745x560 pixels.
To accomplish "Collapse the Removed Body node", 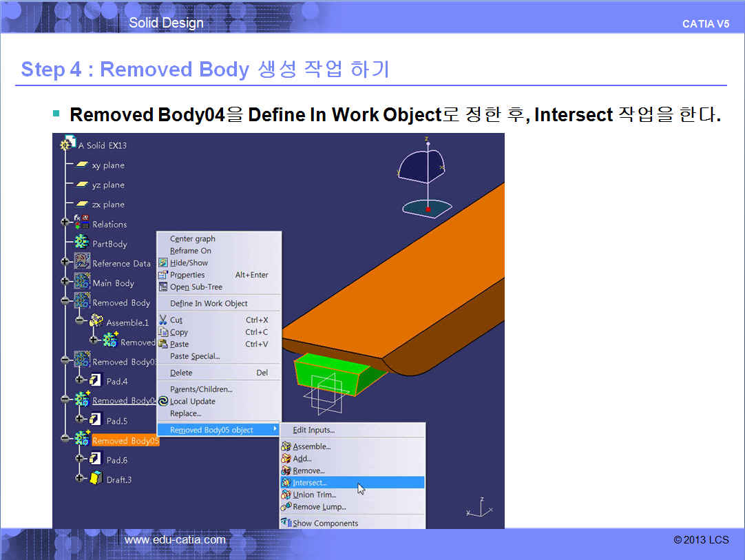I will tap(65, 301).
